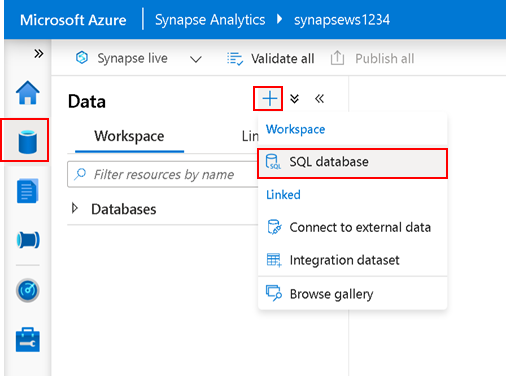Image resolution: width=506 pixels, height=379 pixels.
Task: Switch to the Workspace tab
Action: coord(129,136)
